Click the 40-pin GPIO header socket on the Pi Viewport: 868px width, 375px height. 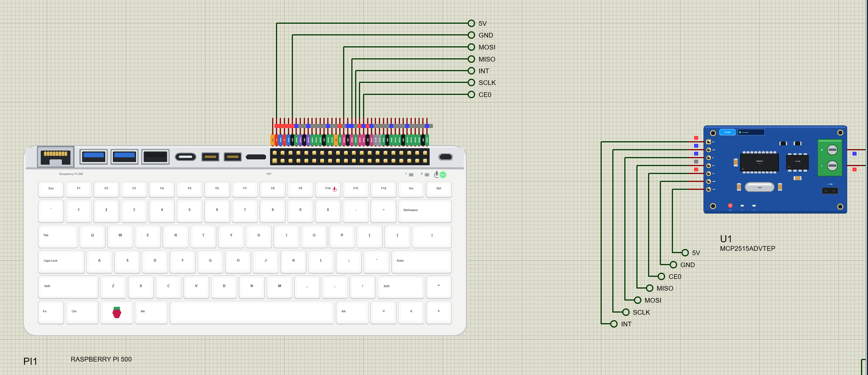pos(350,157)
